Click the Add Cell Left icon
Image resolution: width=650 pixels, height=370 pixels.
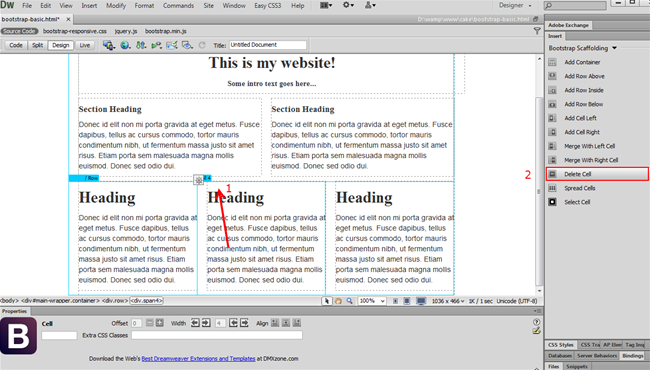click(552, 118)
